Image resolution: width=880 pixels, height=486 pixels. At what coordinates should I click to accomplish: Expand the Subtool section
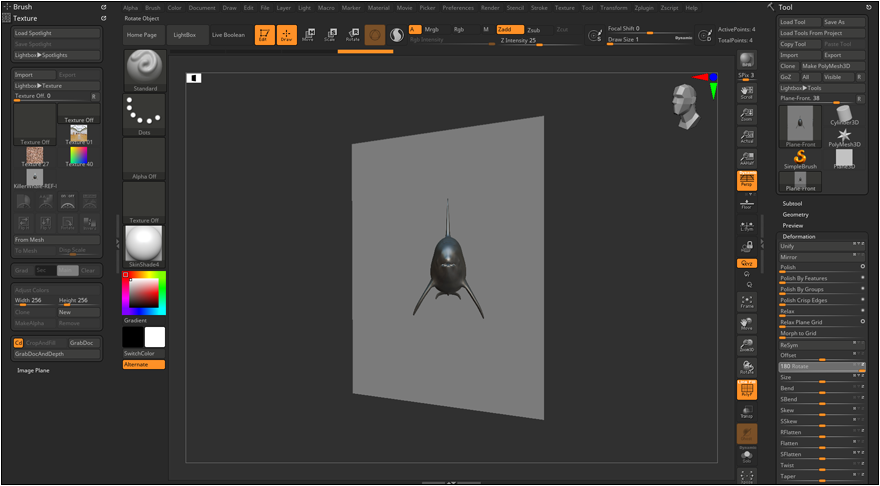click(793, 203)
